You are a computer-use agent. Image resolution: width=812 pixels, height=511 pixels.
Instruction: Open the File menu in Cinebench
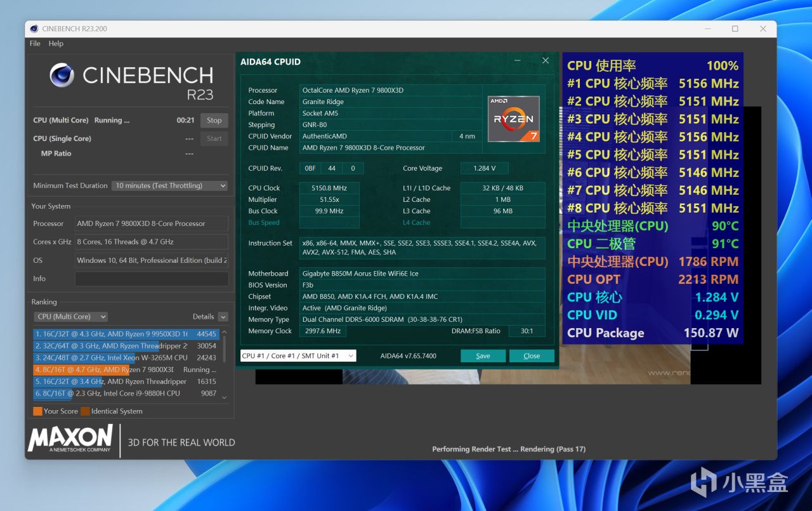pyautogui.click(x=35, y=44)
